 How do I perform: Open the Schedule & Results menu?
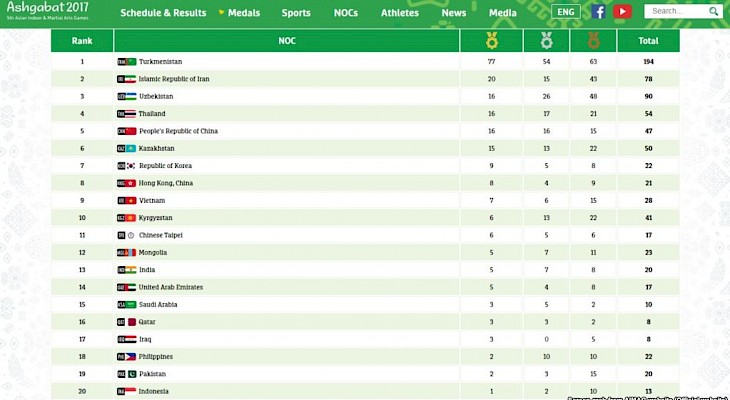(163, 13)
